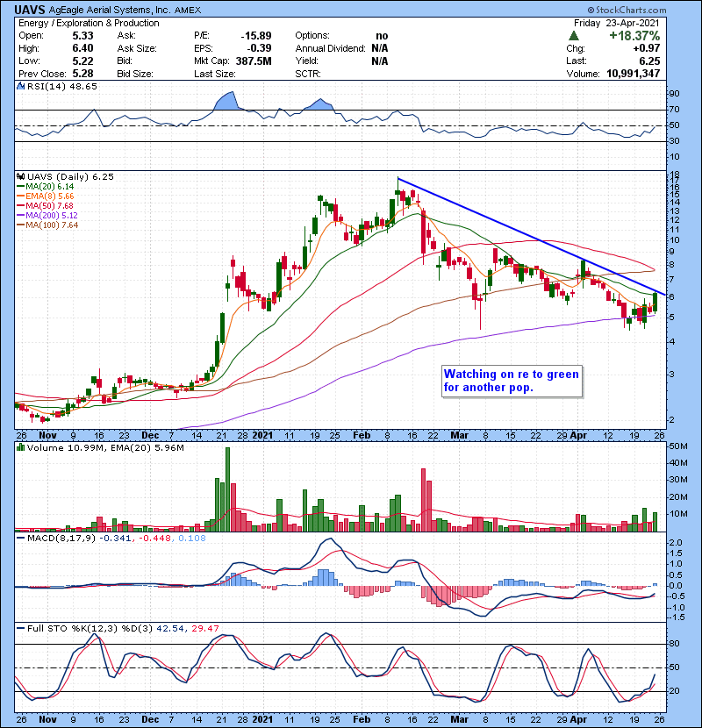Click the Dec label on the price chart's date axis
Image resolution: width=702 pixels, height=728 pixels.
pyautogui.click(x=150, y=436)
